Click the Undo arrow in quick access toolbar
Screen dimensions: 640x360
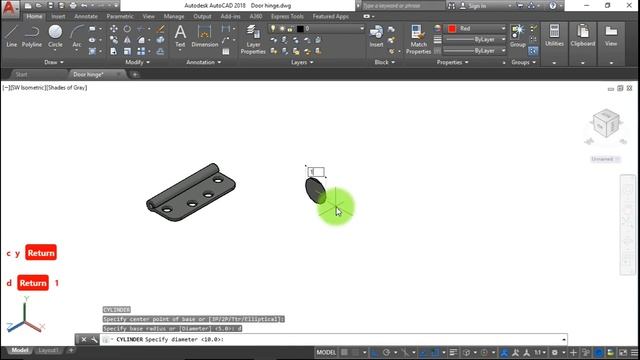coord(84,6)
